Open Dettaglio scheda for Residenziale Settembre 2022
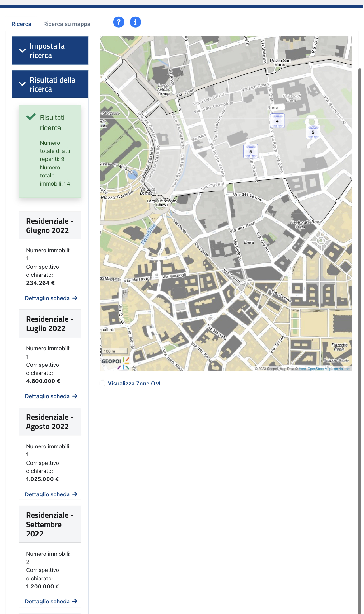 pyautogui.click(x=51, y=602)
